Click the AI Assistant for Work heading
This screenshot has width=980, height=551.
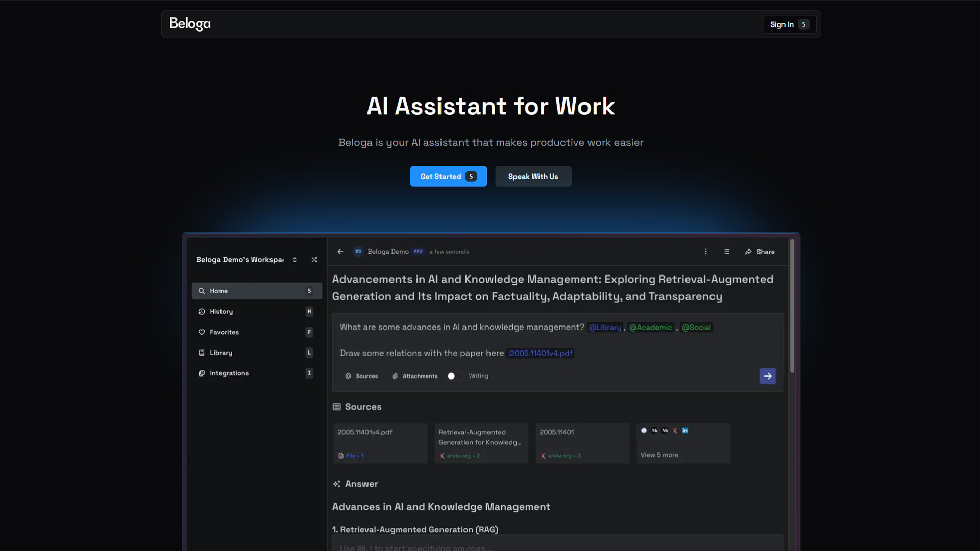pyautogui.click(x=491, y=106)
